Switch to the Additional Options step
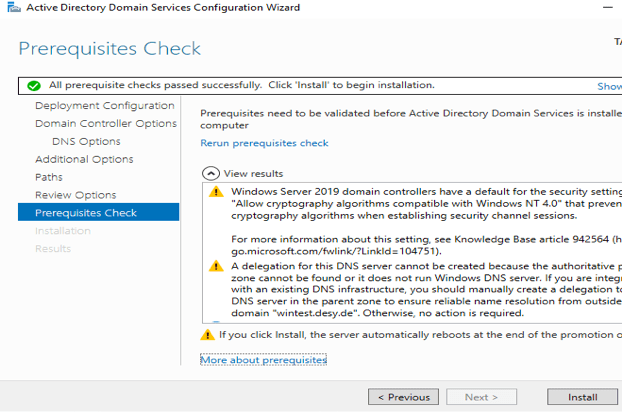The width and height of the screenshot is (622, 412). coord(84,160)
